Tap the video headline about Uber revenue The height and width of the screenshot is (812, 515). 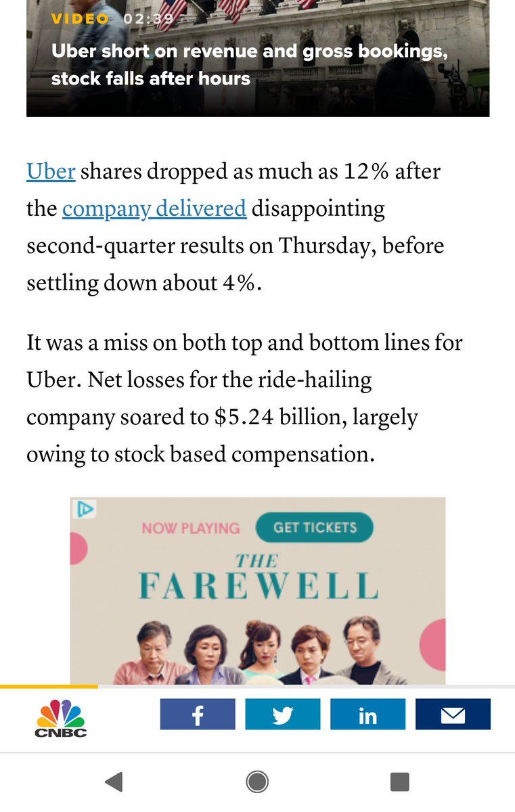pos(249,65)
